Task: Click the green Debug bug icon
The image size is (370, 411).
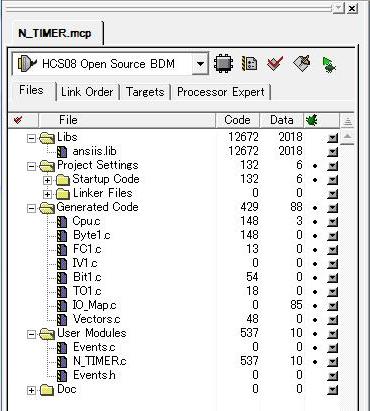Action: pos(329,64)
